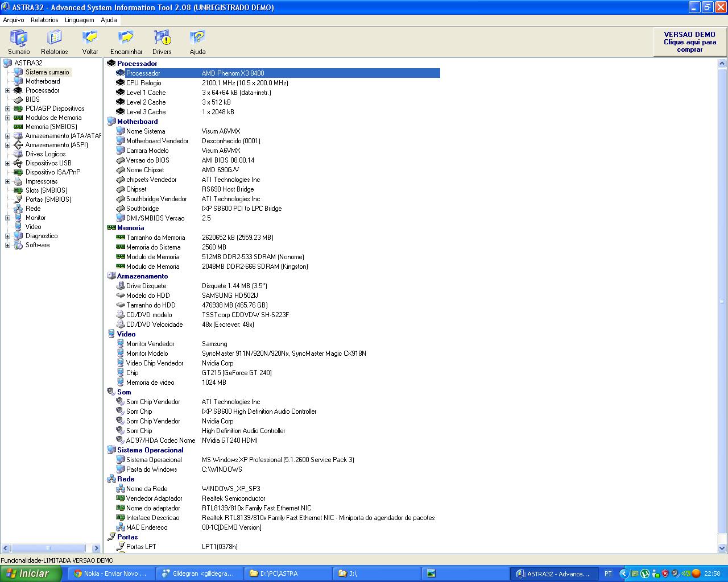Switch to J:\ taskbar folder window
The height and width of the screenshot is (582, 728).
point(376,573)
